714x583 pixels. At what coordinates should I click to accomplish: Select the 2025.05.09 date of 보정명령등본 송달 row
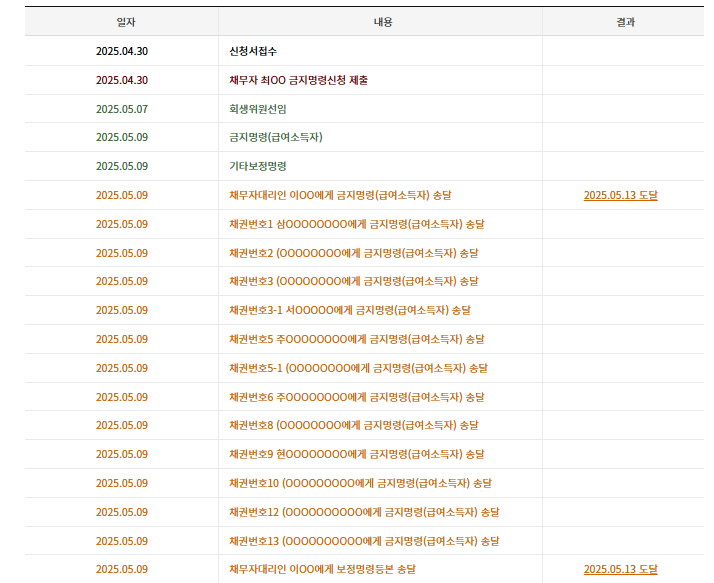click(122, 569)
